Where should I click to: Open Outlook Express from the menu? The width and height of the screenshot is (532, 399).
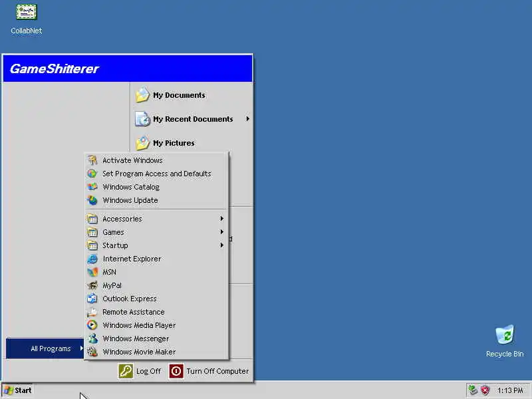pos(156,299)
